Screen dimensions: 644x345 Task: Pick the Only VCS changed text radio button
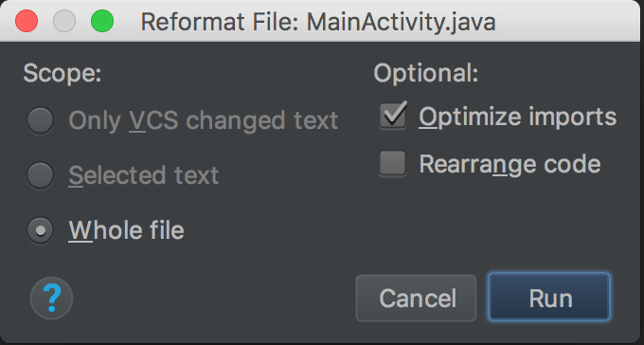click(40, 120)
